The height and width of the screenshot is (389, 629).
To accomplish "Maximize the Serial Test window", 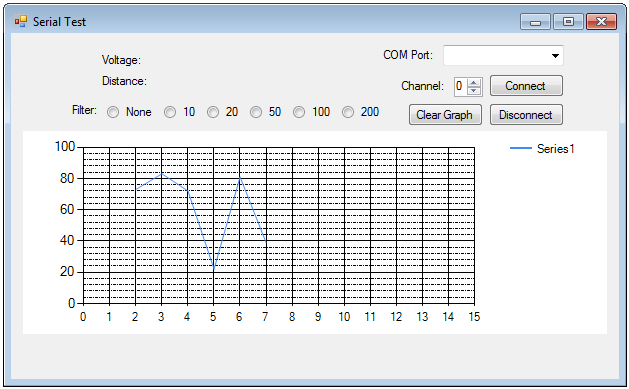I will 568,22.
